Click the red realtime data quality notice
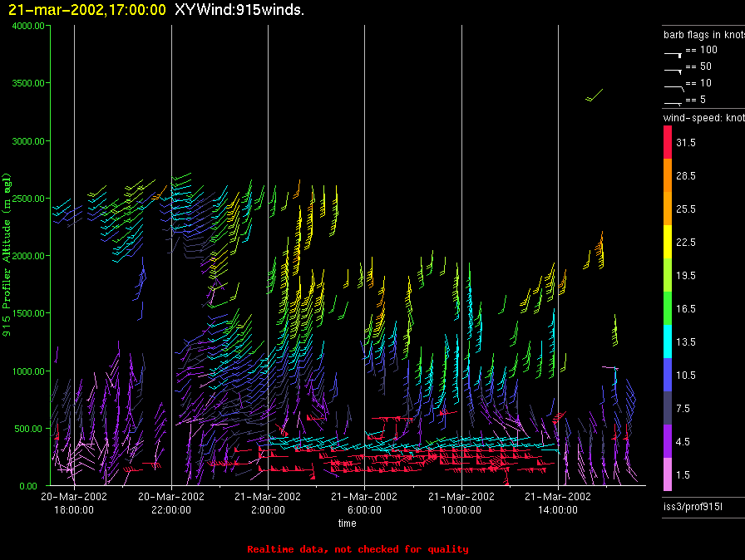This screenshot has height=560, width=745. (x=358, y=549)
